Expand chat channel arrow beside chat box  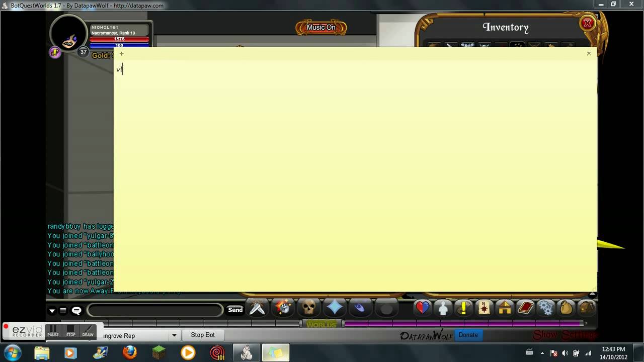tap(52, 310)
